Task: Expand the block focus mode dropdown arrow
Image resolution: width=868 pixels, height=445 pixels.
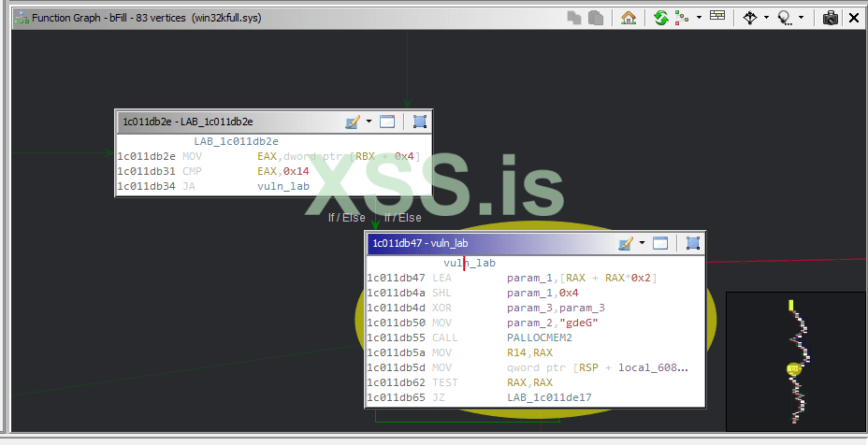Action: pos(801,18)
